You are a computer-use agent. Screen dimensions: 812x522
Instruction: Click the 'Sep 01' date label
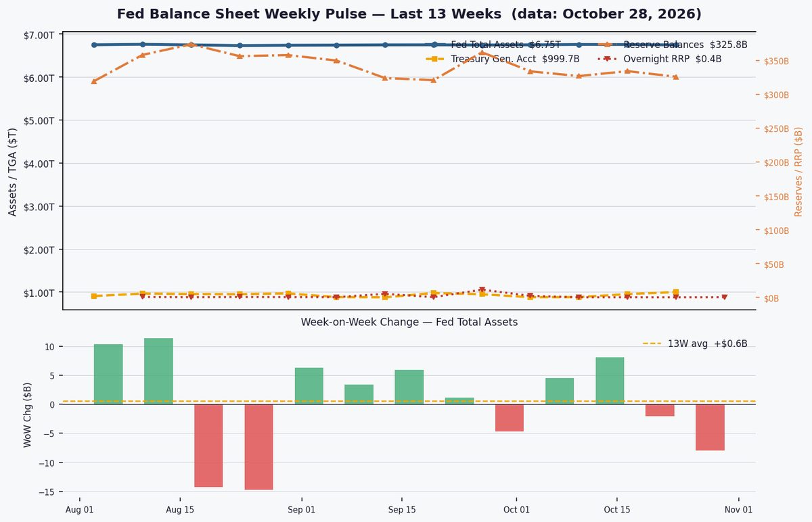pyautogui.click(x=301, y=509)
